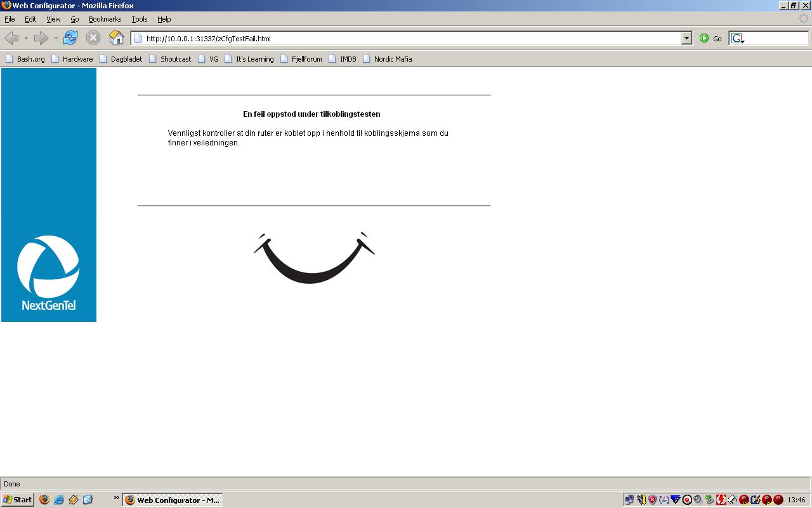This screenshot has width=812, height=508.
Task: Expand the address bar URL dropdown
Action: [x=686, y=38]
